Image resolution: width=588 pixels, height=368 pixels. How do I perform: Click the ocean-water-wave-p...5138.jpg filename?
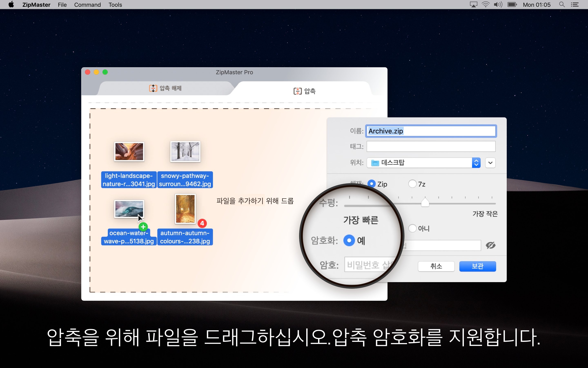[x=129, y=237]
